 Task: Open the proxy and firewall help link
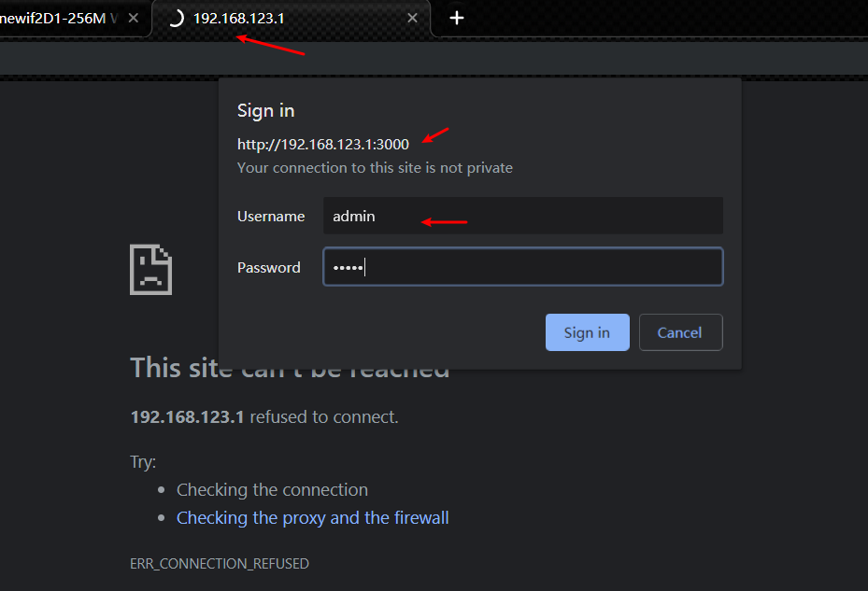[x=312, y=517]
